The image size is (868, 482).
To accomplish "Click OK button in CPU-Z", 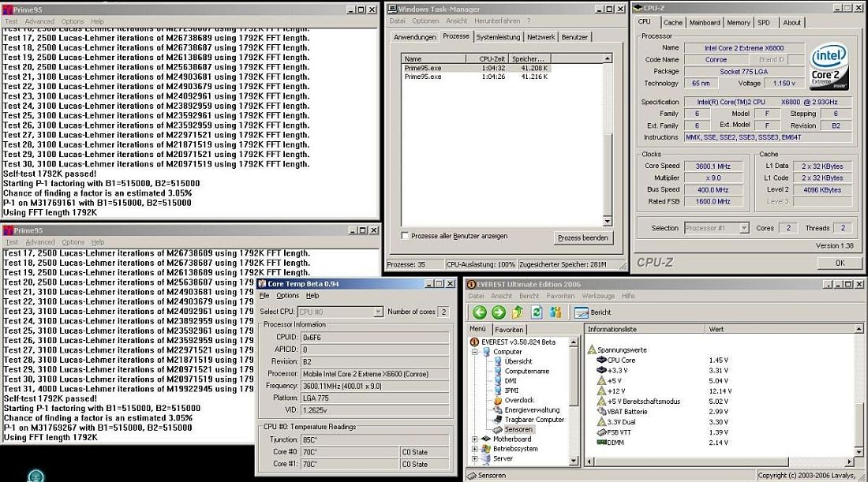I will point(840,263).
